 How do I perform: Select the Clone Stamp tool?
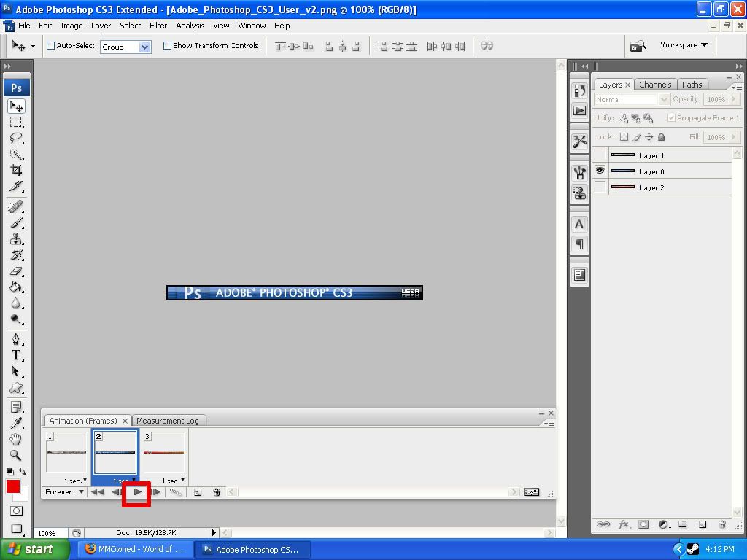[x=16, y=238]
